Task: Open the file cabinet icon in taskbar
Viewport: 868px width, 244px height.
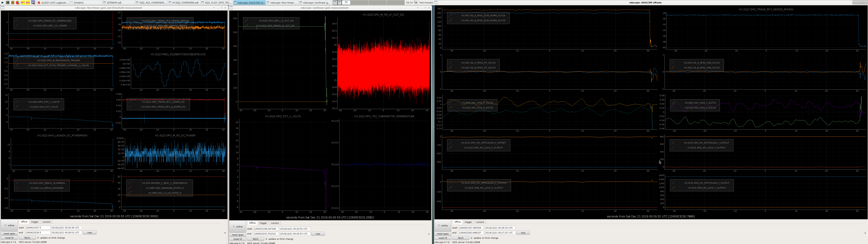Action: pos(13,2)
